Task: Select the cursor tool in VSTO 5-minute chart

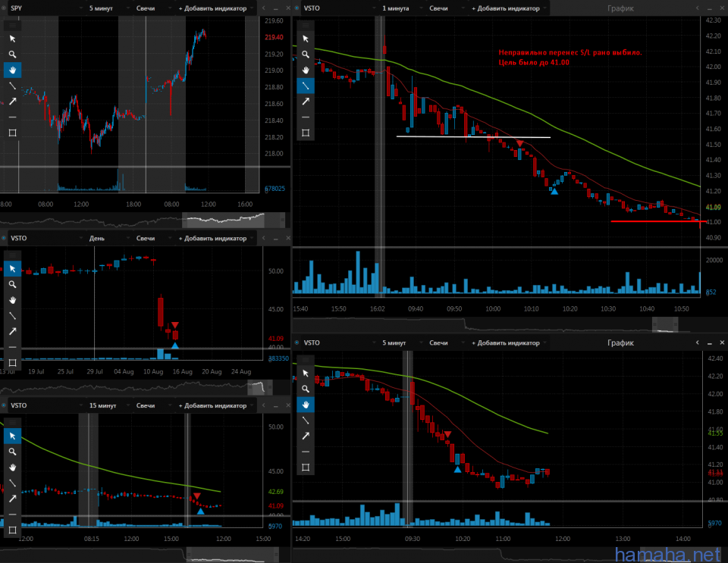Action: point(306,374)
